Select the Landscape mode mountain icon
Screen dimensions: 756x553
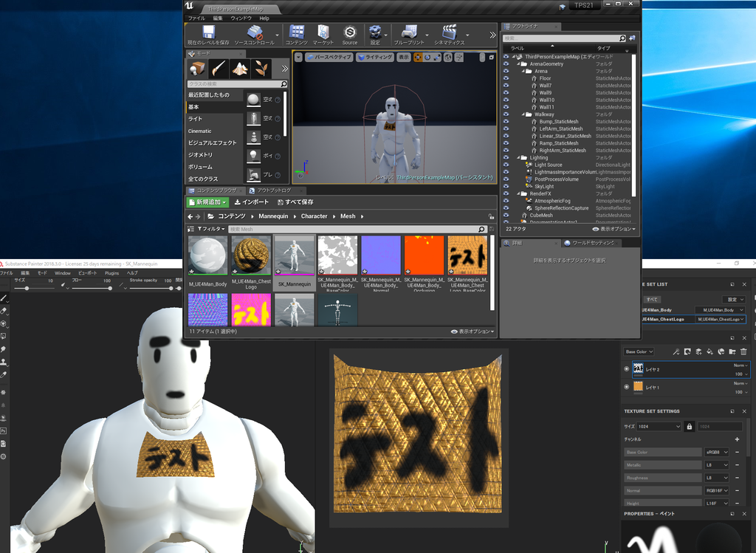point(240,69)
